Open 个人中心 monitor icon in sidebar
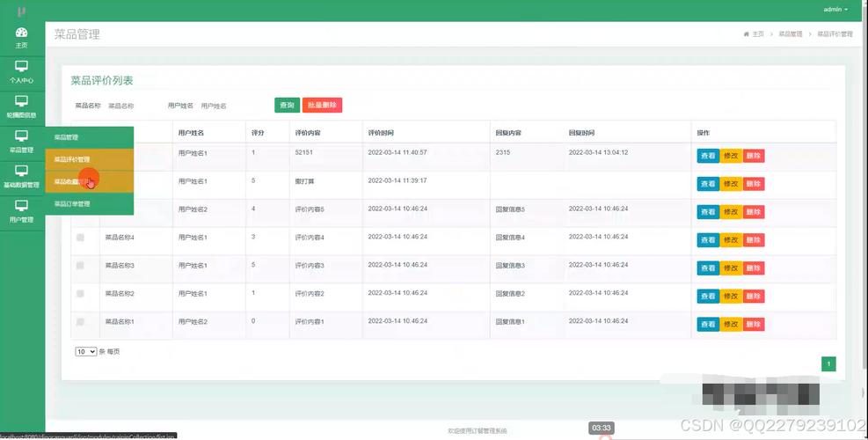The image size is (868, 440). click(22, 67)
